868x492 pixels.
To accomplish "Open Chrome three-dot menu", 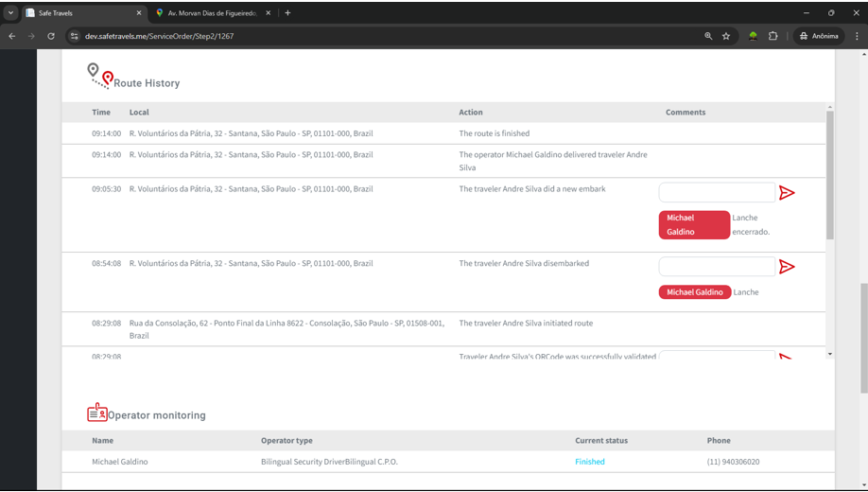I will click(857, 36).
